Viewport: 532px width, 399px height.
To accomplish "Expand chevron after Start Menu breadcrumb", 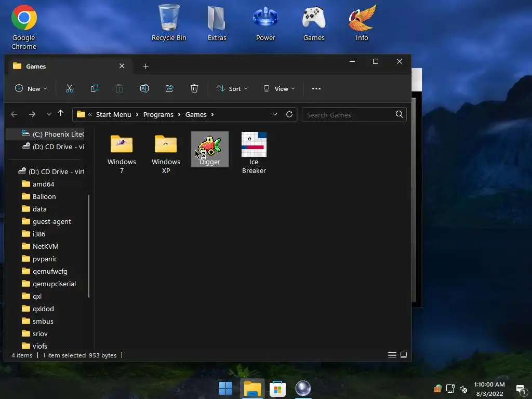I will tap(137, 115).
